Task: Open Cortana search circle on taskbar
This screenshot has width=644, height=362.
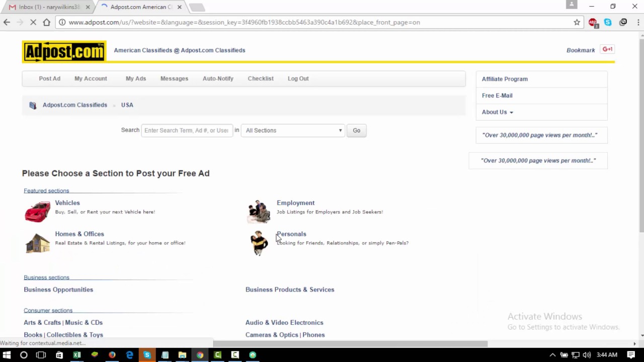Action: coord(24,355)
